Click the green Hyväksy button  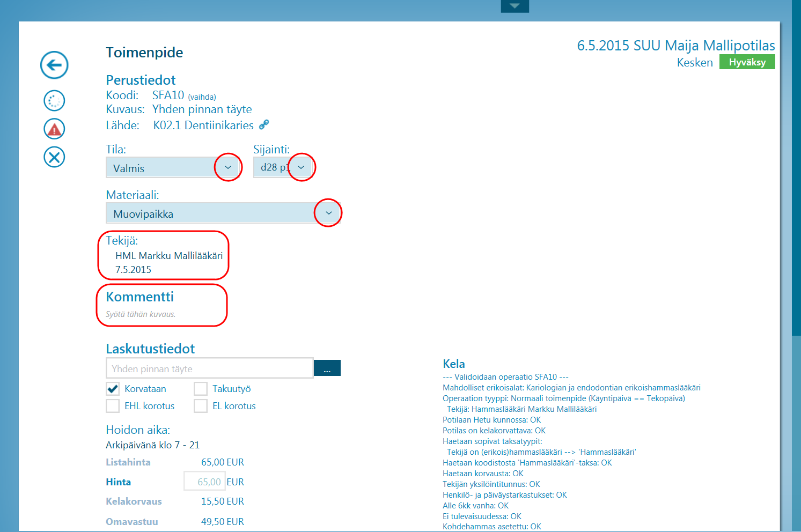747,62
